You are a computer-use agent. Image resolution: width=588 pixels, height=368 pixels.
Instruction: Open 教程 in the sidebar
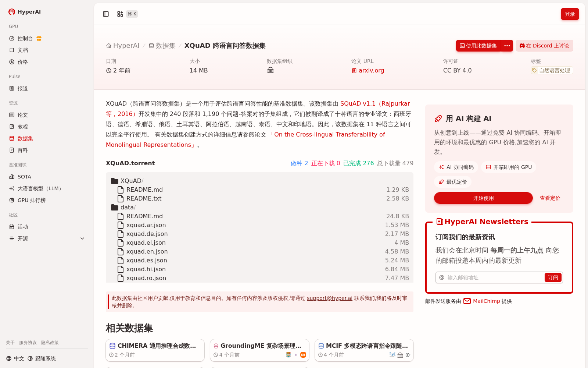click(23, 127)
